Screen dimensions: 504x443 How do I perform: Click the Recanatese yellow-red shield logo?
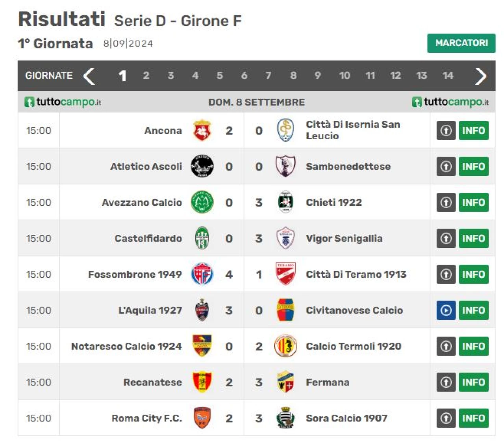(x=202, y=382)
